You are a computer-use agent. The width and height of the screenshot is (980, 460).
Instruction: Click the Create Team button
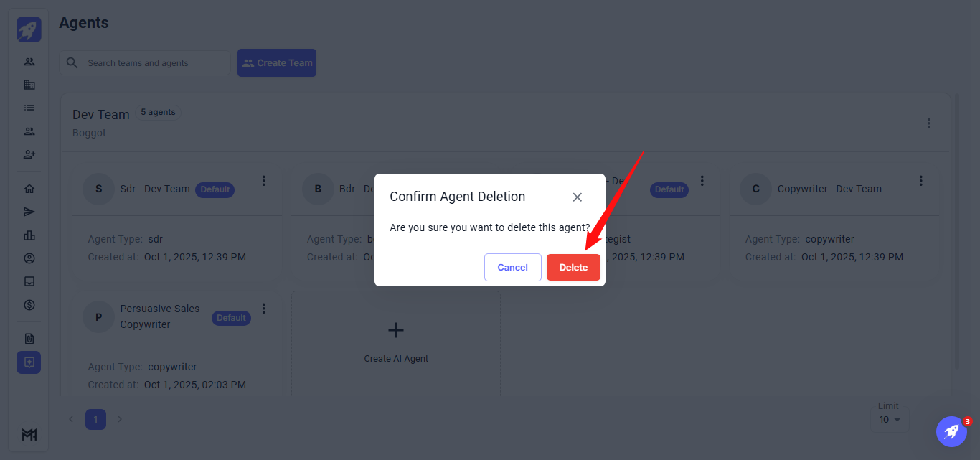(277, 63)
